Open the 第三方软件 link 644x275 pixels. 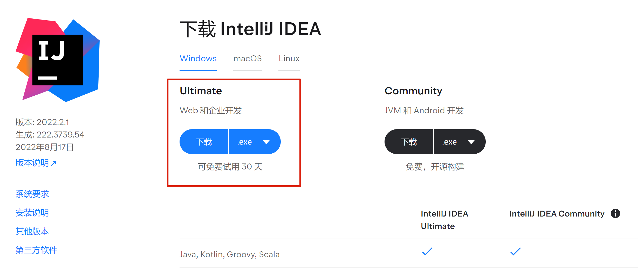pos(36,250)
